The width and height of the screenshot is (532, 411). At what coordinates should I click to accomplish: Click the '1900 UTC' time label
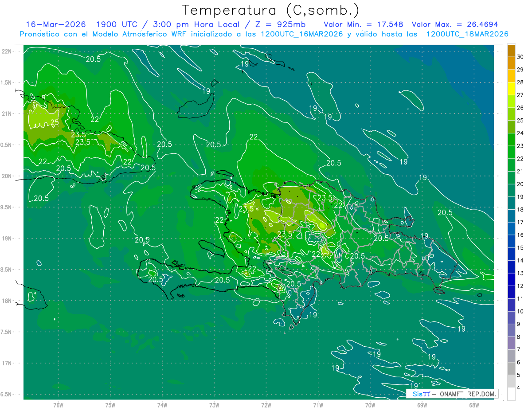coord(117,24)
